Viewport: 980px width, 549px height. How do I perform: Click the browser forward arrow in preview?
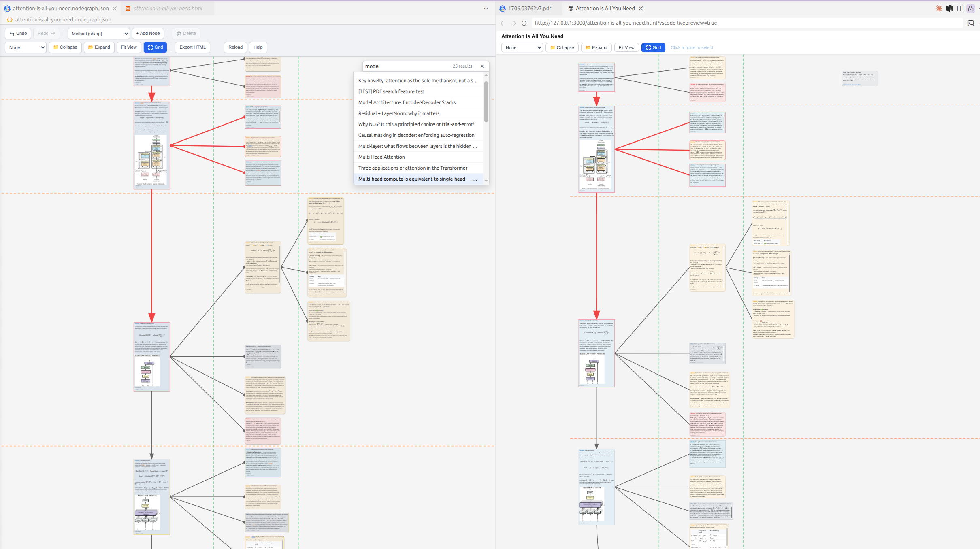point(513,23)
